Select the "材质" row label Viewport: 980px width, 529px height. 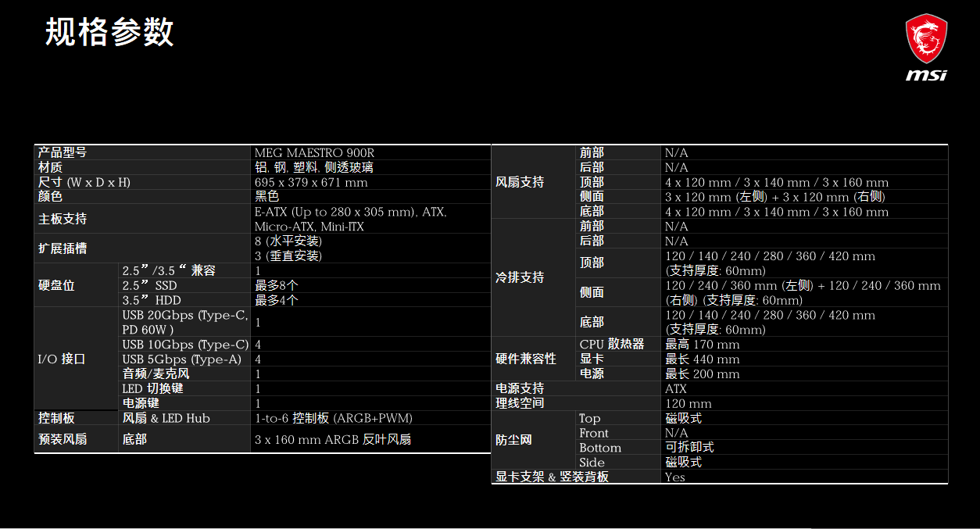click(50, 167)
